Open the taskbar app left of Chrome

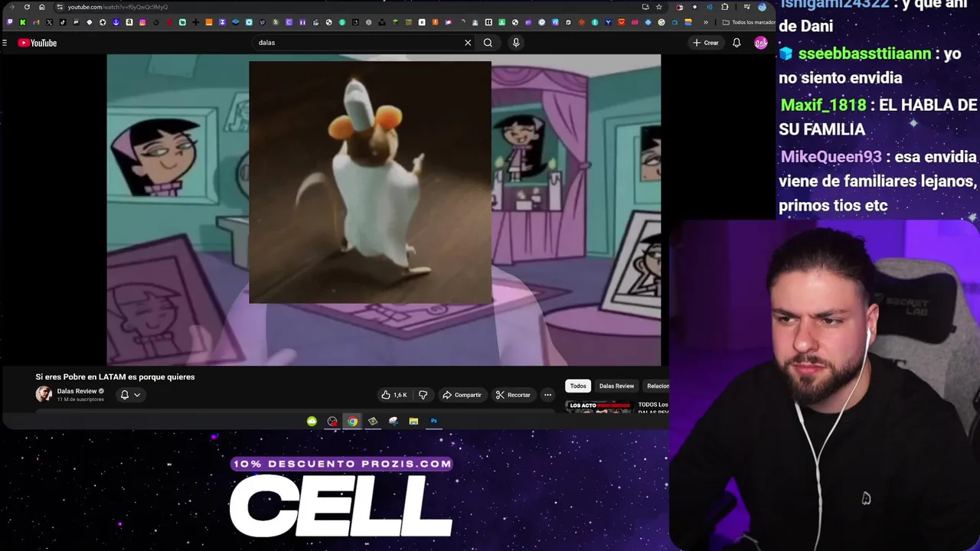pos(332,421)
